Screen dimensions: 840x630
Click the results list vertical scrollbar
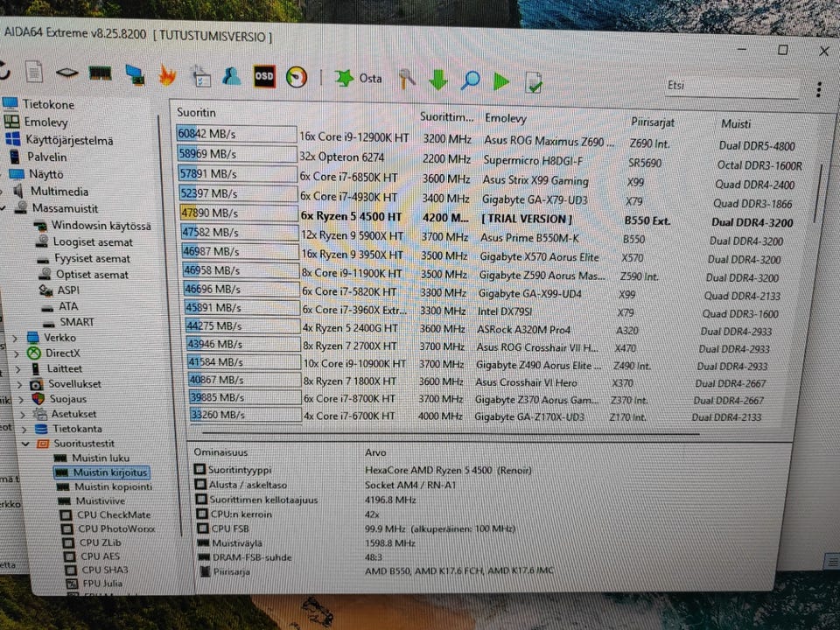tap(818, 193)
